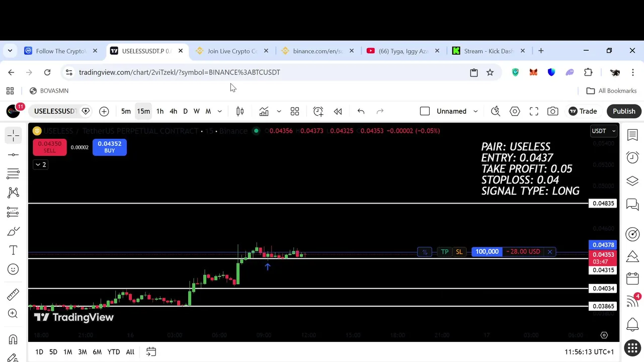This screenshot has height=362, width=644.
Task: Toggle the SL stop-loss on position line
Action: coord(459,251)
